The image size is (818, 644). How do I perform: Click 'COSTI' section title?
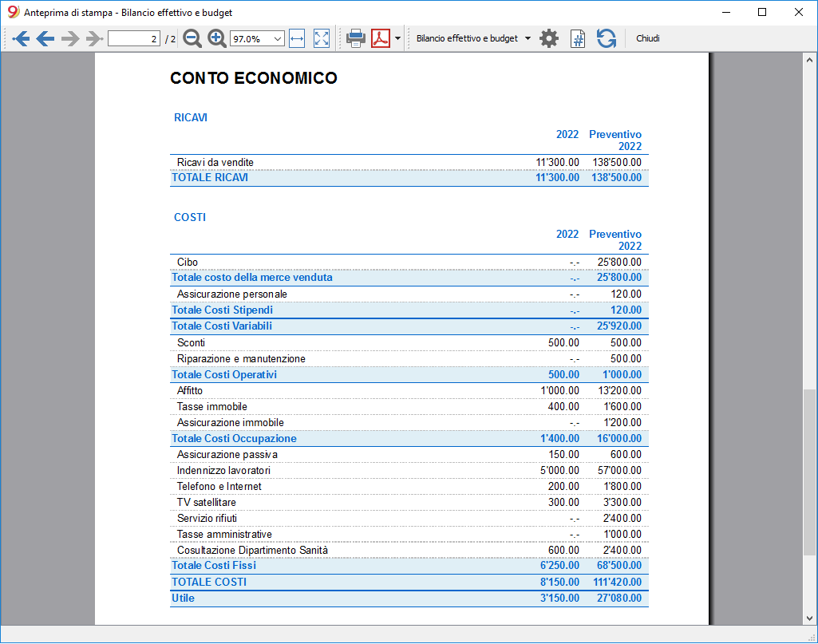190,217
